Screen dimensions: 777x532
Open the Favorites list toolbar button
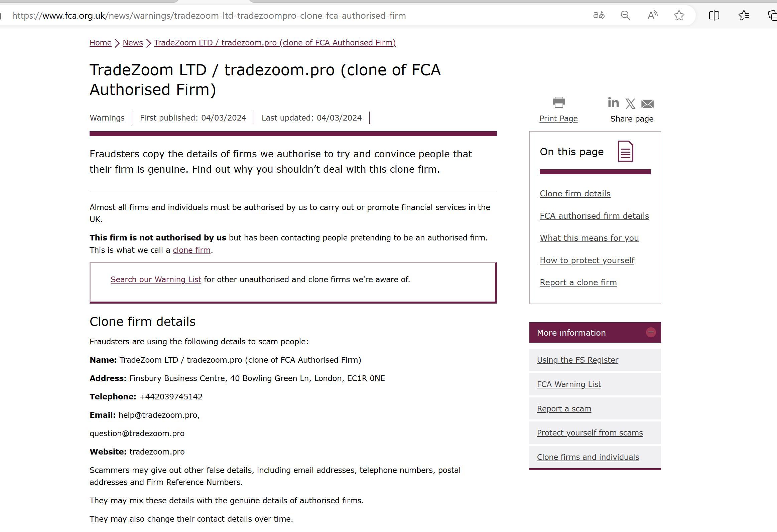coord(744,15)
